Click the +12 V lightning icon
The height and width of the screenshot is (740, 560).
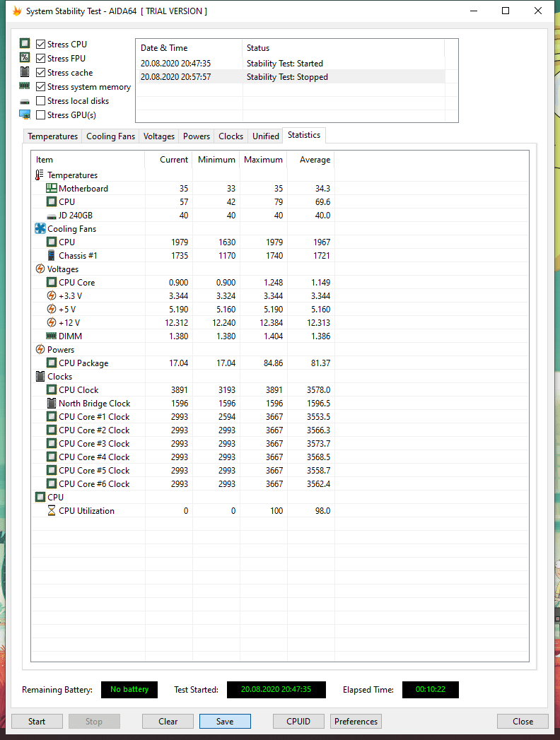click(x=52, y=322)
